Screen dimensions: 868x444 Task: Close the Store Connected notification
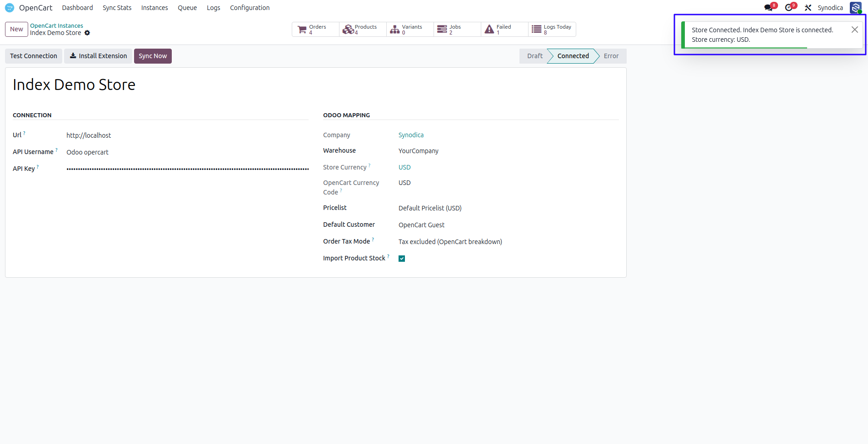854,30
